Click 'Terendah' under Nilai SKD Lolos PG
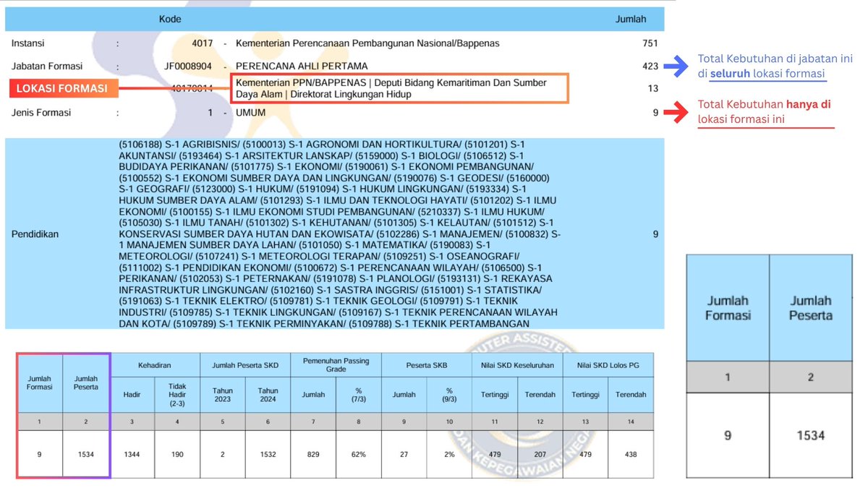Image resolution: width=868 pixels, height=488 pixels. point(630,395)
